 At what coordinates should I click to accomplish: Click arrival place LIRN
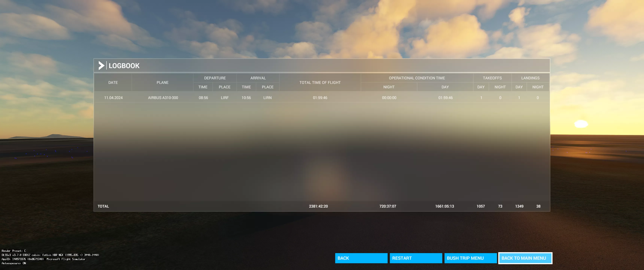[268, 98]
